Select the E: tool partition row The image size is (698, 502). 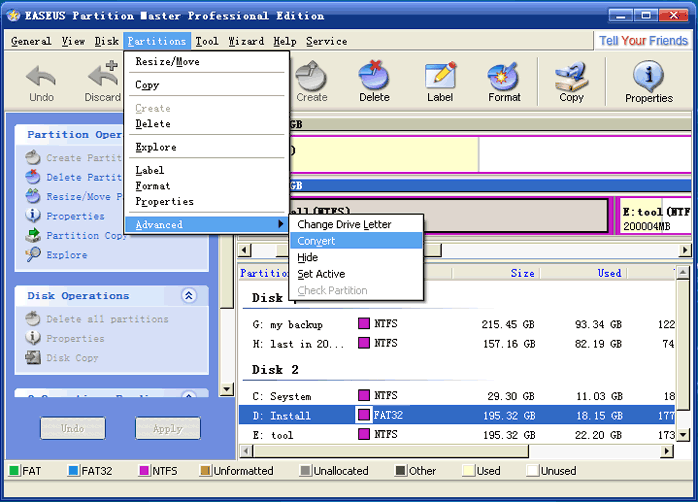(457, 434)
